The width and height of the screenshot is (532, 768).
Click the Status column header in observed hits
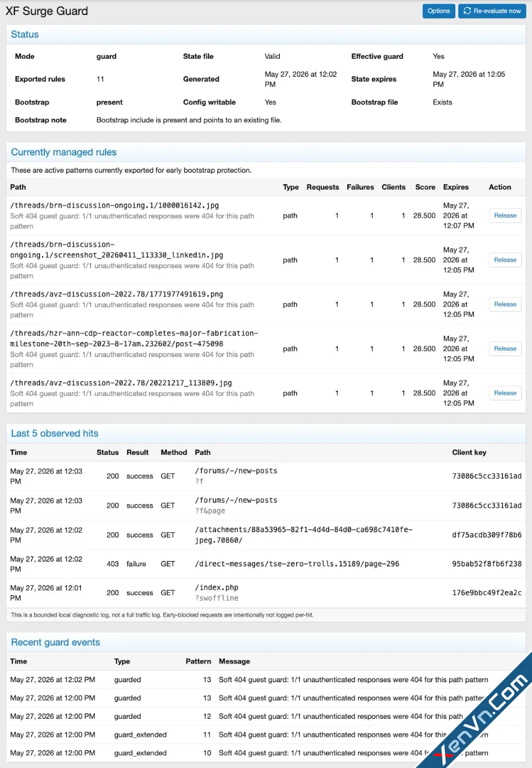coord(107,452)
